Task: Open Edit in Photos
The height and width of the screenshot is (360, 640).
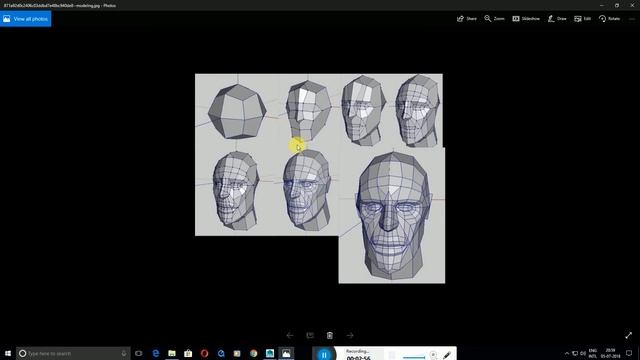Action: pos(582,19)
